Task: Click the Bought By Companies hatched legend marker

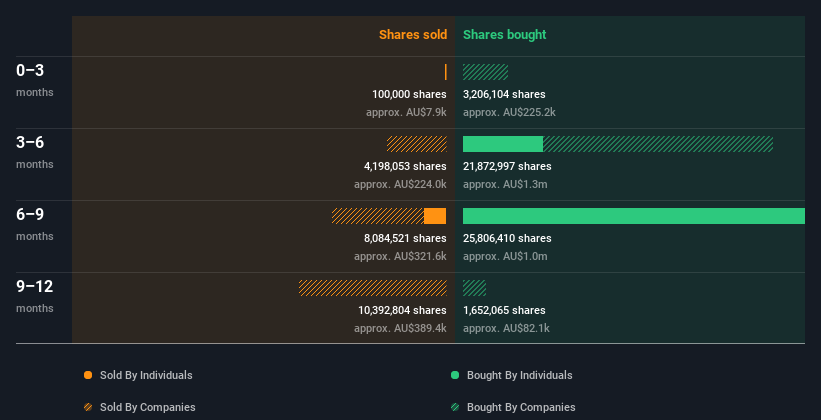Action: 455,407
